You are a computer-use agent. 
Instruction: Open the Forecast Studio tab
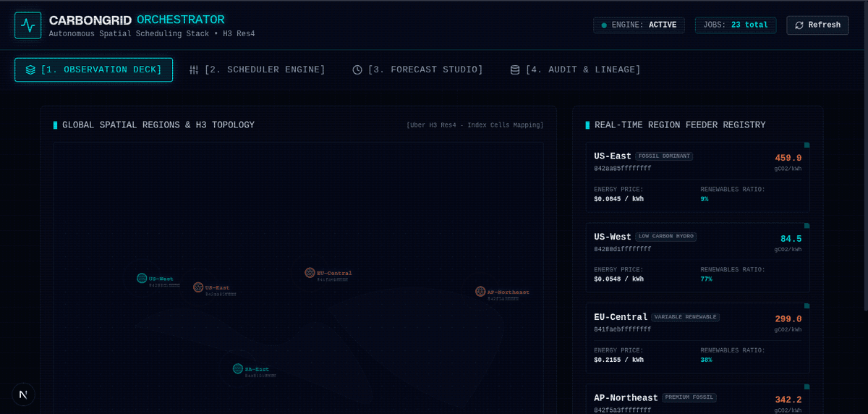(x=417, y=69)
